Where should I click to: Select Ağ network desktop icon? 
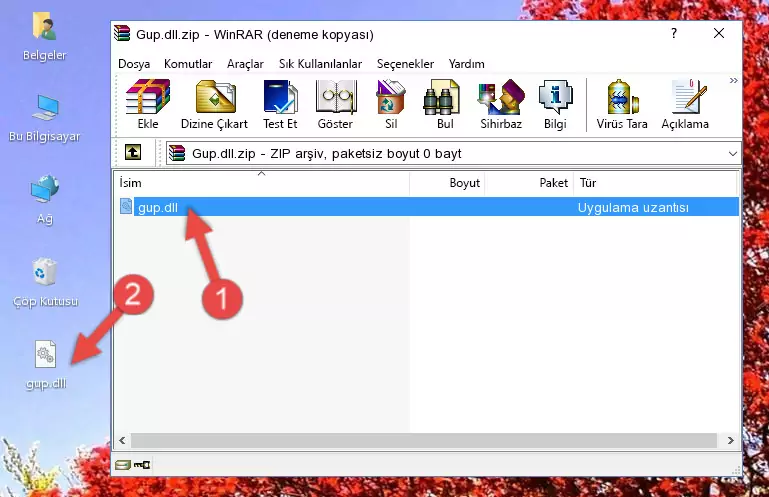(x=45, y=199)
